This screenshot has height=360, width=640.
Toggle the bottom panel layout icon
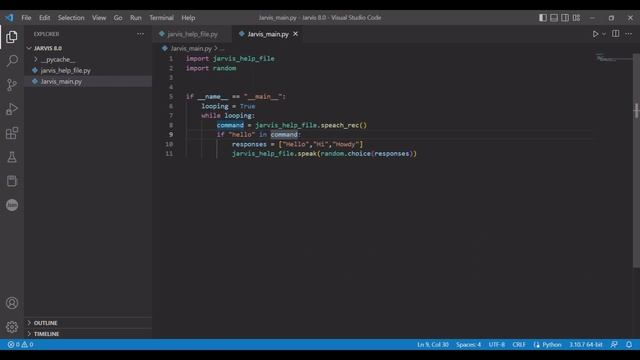pos(554,18)
